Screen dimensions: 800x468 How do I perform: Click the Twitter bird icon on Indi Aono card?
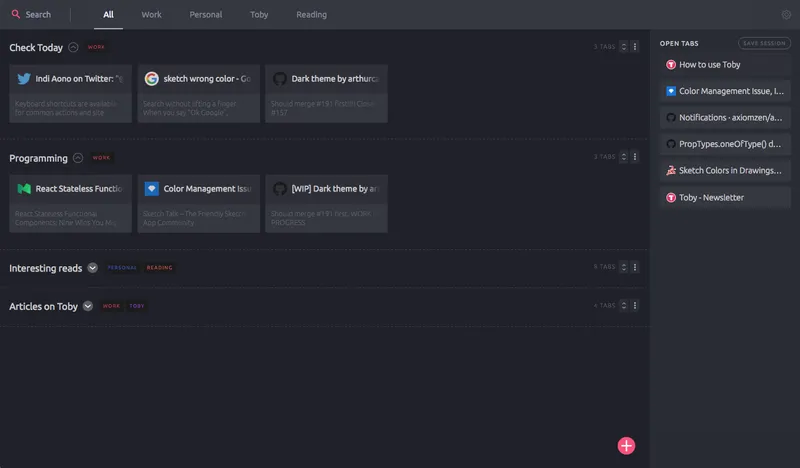click(x=24, y=79)
